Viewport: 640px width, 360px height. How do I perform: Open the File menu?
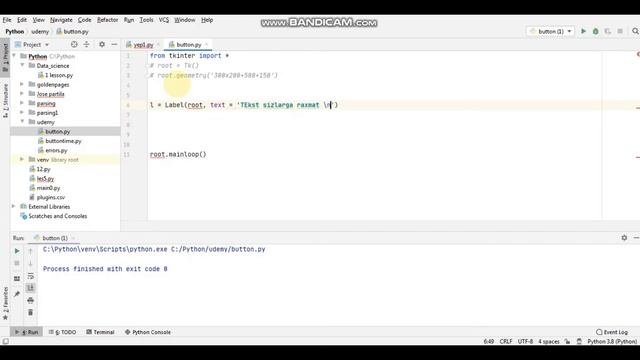tap(7, 20)
